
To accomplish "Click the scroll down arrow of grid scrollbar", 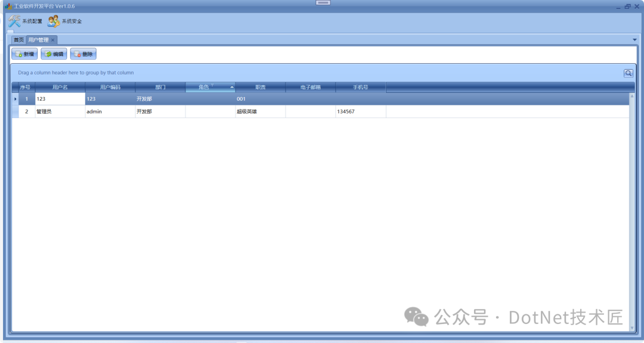I will [632, 328].
